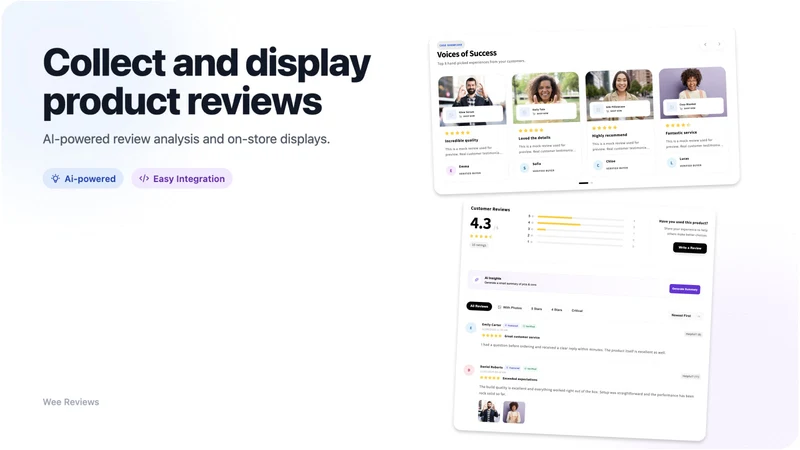800x450 pixels.
Task: Click Sofia's avatar circle in the showcase
Action: [x=524, y=168]
